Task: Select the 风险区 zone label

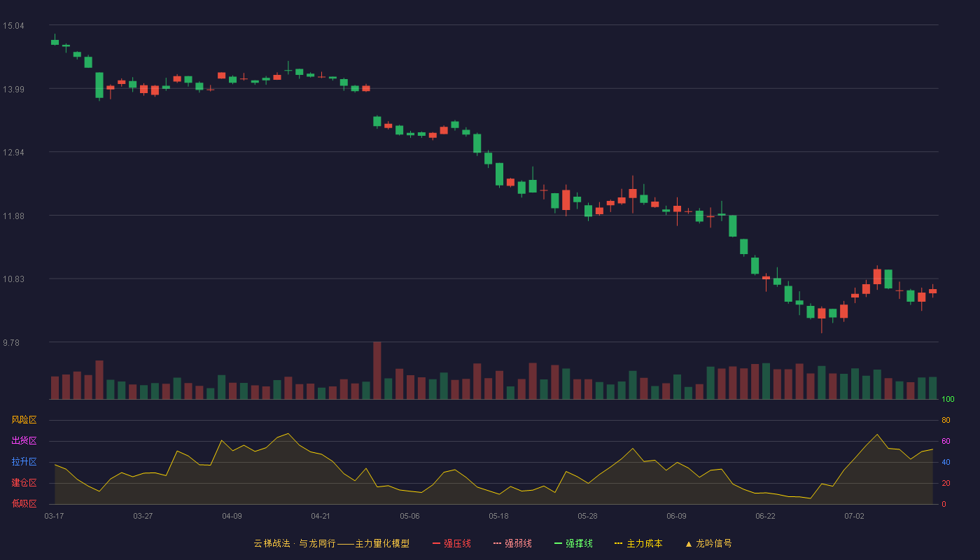Action: point(24,420)
